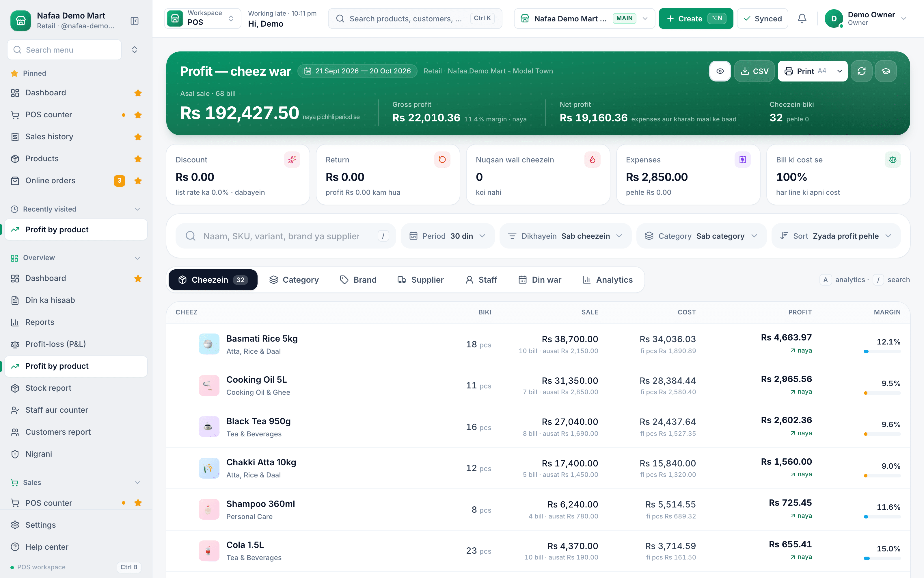Open Reports in the sidebar

[x=76, y=322]
